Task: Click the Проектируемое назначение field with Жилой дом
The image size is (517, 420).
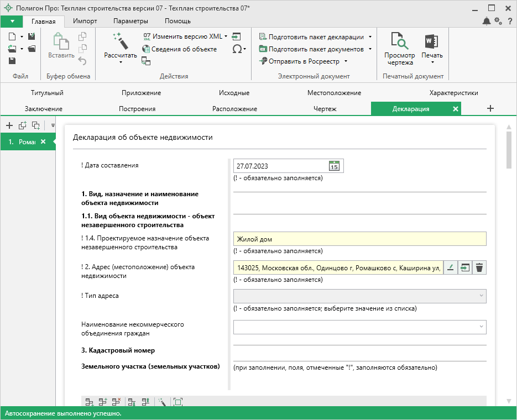Action: [359, 239]
